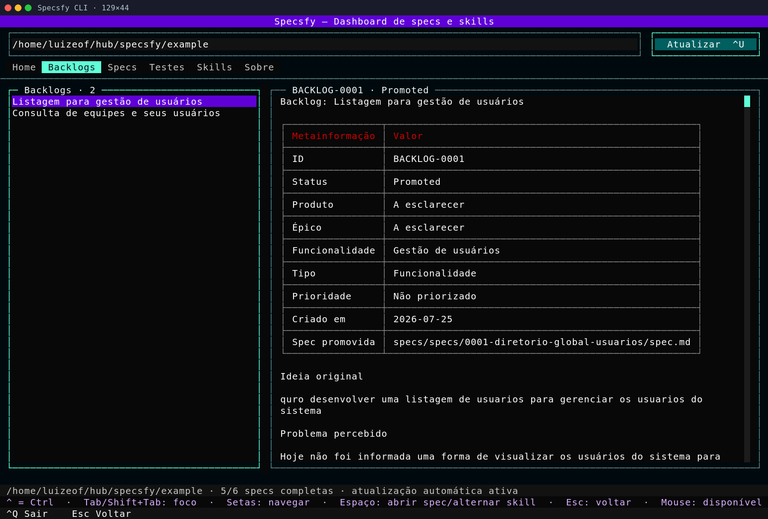
Task: Go to the Sobre tab
Action: point(259,67)
